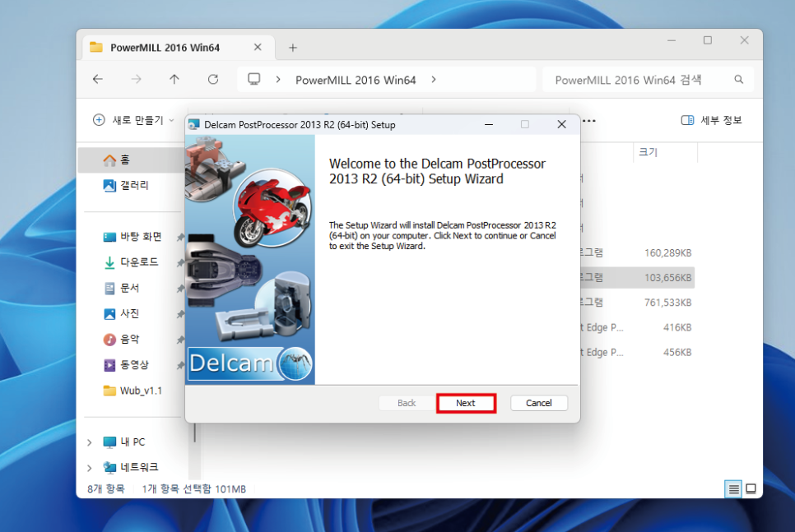
Task: Unpin 바탕 화면 using its pin icon
Action: 180,237
